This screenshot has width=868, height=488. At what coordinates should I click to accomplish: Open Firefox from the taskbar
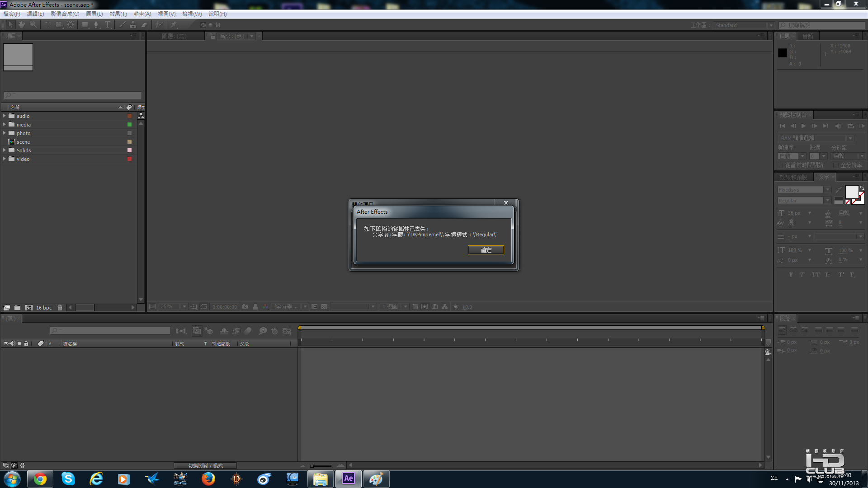[x=208, y=479]
